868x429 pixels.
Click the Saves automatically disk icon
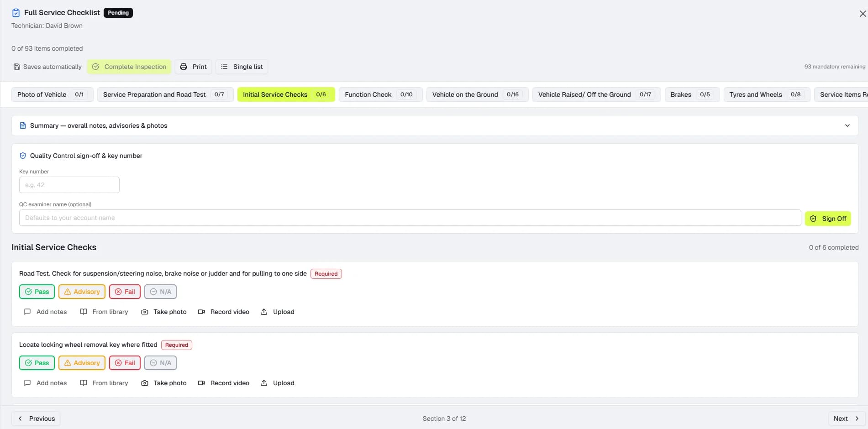click(17, 67)
